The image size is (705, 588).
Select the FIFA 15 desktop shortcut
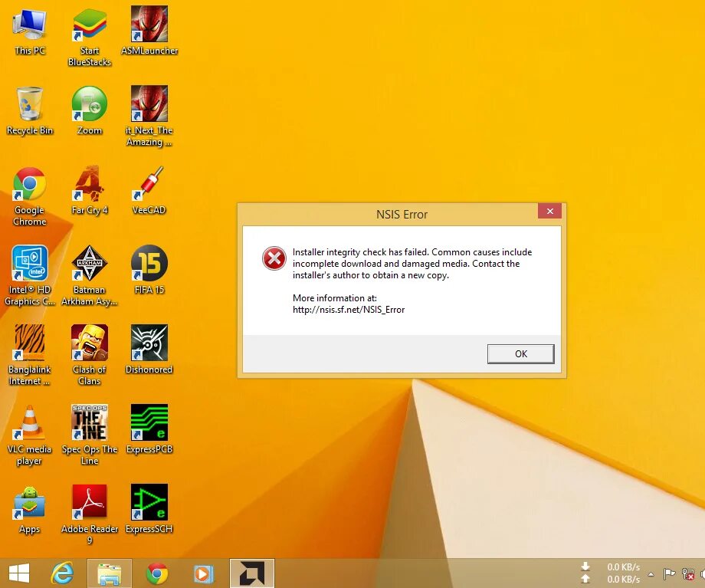tap(149, 270)
